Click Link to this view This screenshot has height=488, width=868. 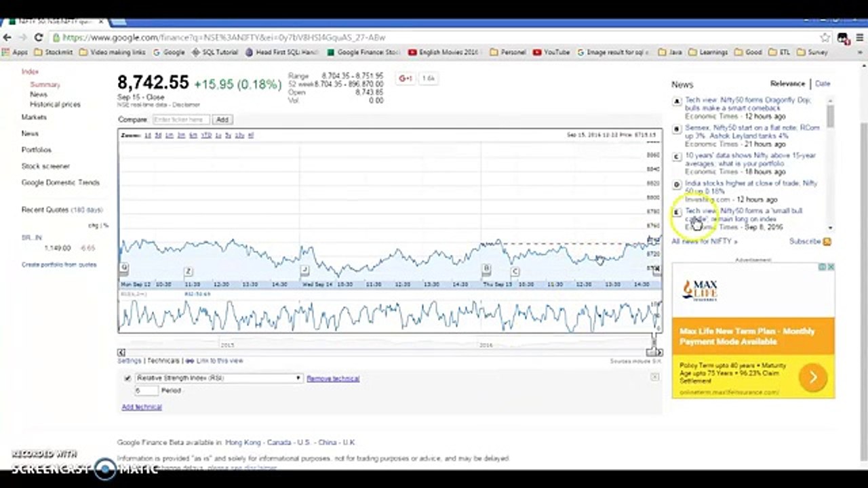click(220, 361)
